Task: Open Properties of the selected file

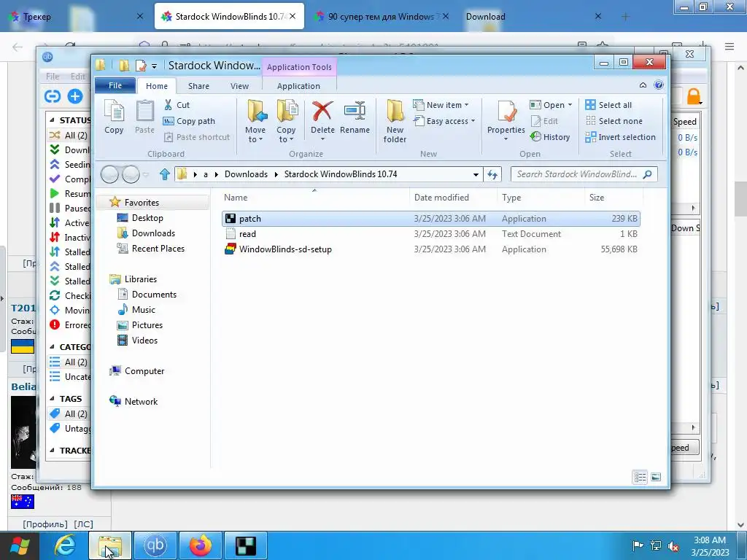Action: coord(506,120)
